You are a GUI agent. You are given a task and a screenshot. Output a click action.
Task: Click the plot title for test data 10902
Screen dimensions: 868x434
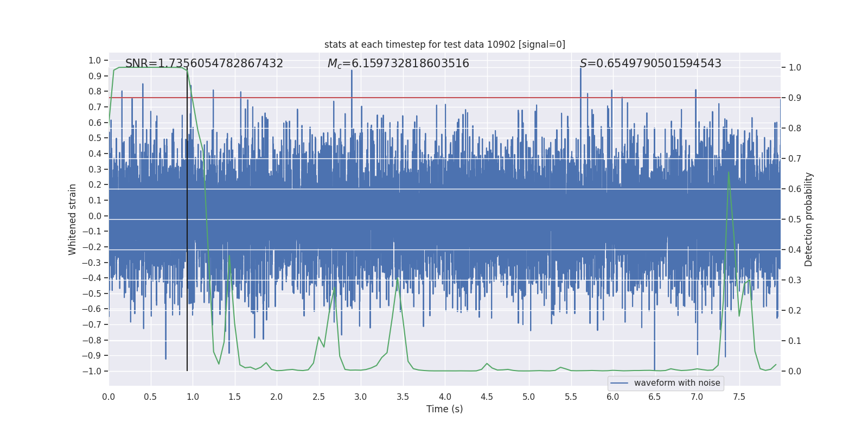tap(445, 44)
